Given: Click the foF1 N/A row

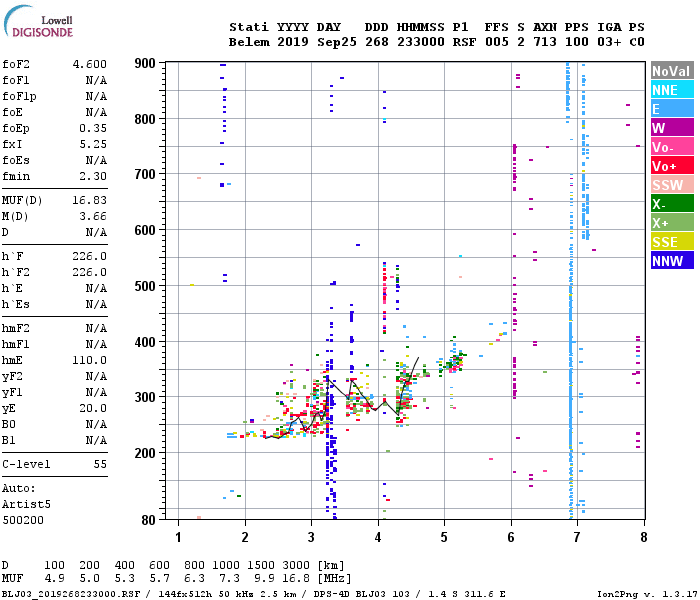Looking at the screenshot, I should point(54,80).
